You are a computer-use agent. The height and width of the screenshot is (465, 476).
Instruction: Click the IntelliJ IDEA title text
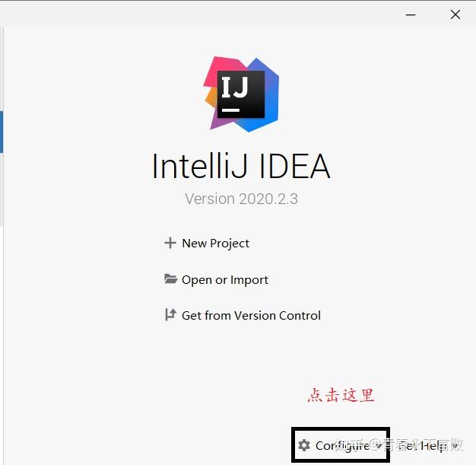point(241,166)
